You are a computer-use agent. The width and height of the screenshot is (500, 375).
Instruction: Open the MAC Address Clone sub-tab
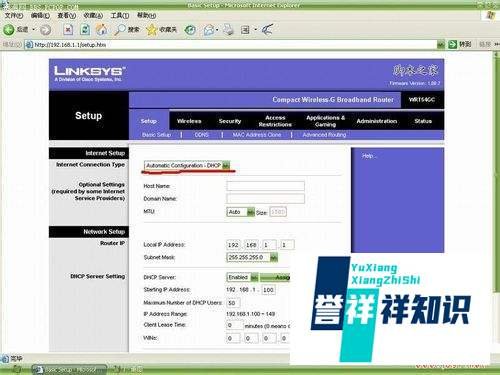pyautogui.click(x=257, y=135)
